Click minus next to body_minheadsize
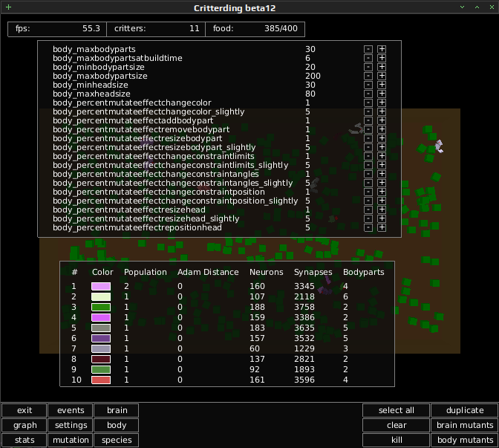Viewport: 499px width, 448px height. 368,85
